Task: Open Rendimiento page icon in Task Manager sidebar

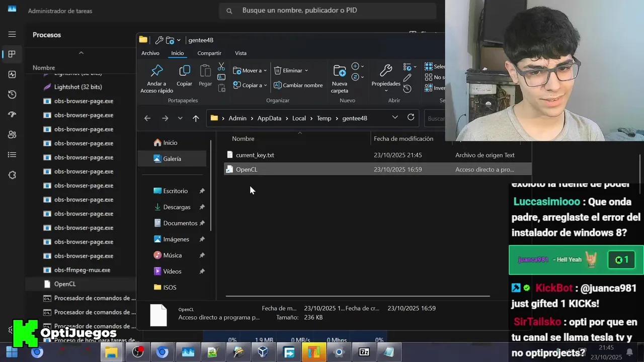Action: tap(12, 74)
